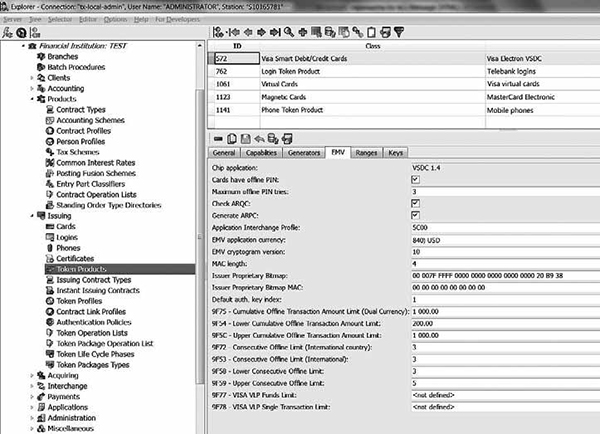Screen dimensions: 600x434
Task: Click the magnifier search icon in toolbar
Action: [287, 31]
